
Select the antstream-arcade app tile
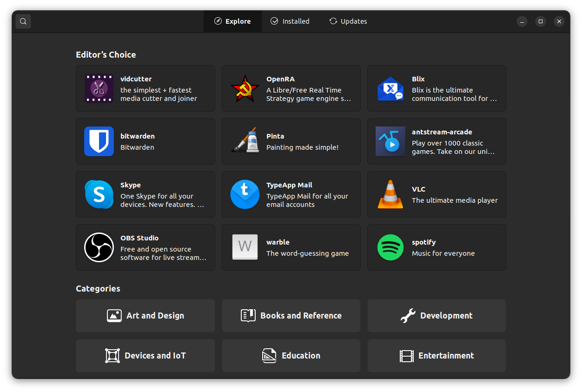tap(436, 141)
